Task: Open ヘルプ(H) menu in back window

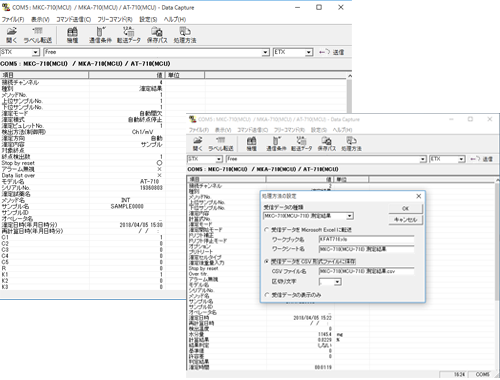Action: coord(175,19)
